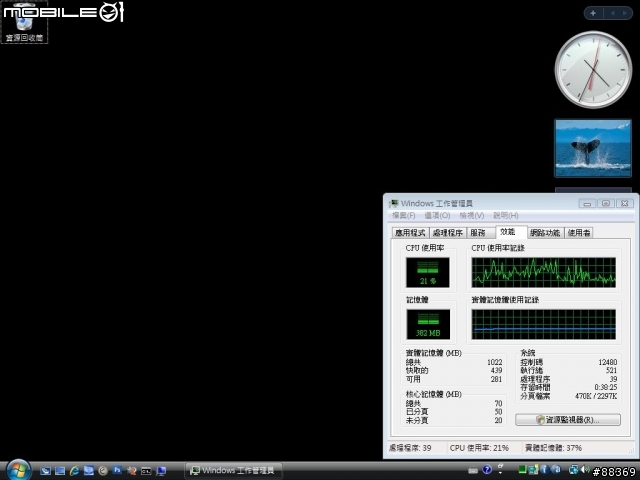640x480 pixels.
Task: Click the round grey quick launch icon
Action: [103, 471]
